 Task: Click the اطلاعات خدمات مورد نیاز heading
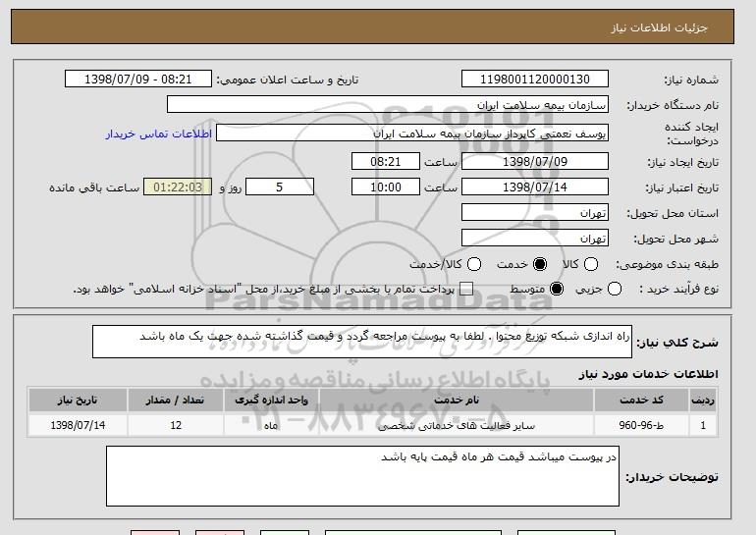pos(648,374)
